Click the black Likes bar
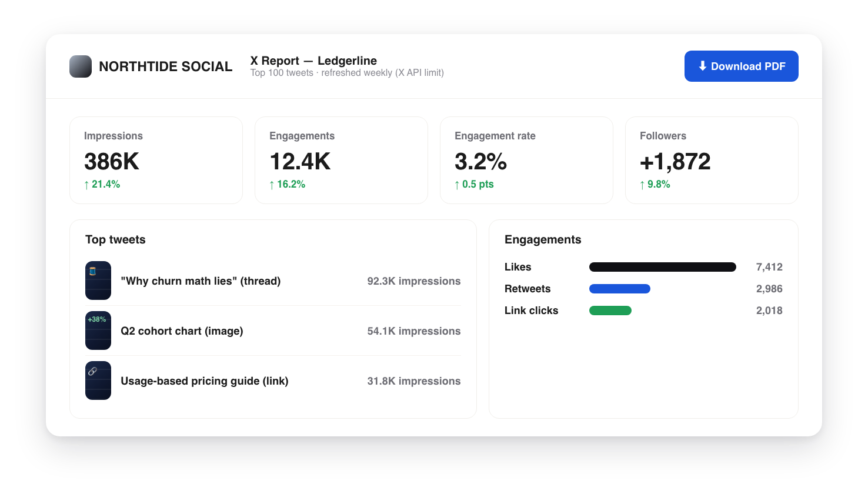Screen dimensions: 868x494 point(663,267)
